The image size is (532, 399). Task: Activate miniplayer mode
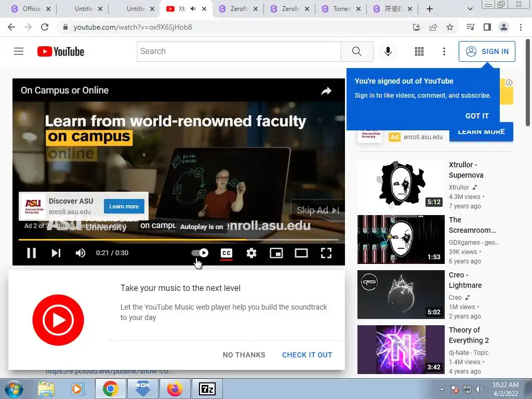click(276, 253)
